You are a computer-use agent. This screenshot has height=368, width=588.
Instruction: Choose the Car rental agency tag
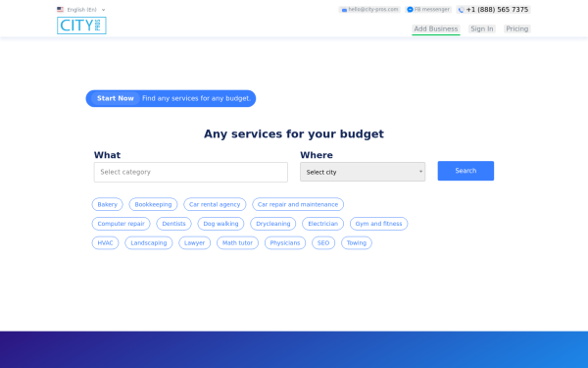pos(215,204)
